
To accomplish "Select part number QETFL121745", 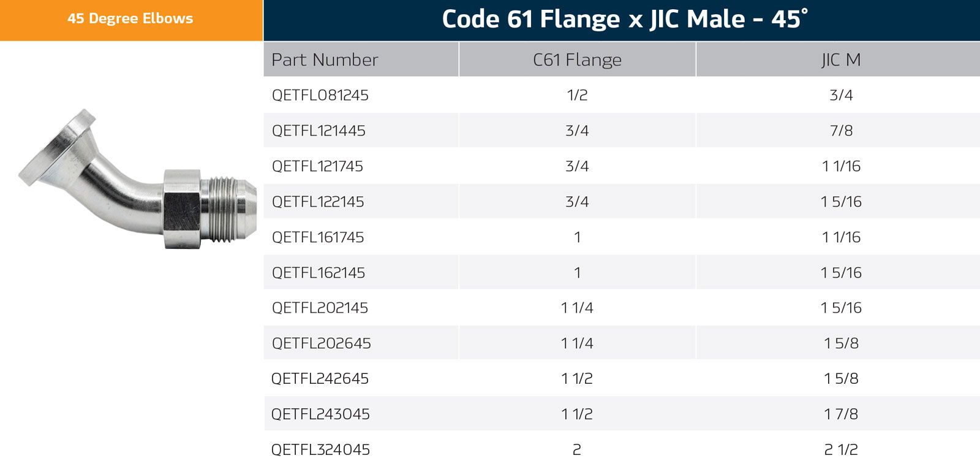I will (x=317, y=166).
